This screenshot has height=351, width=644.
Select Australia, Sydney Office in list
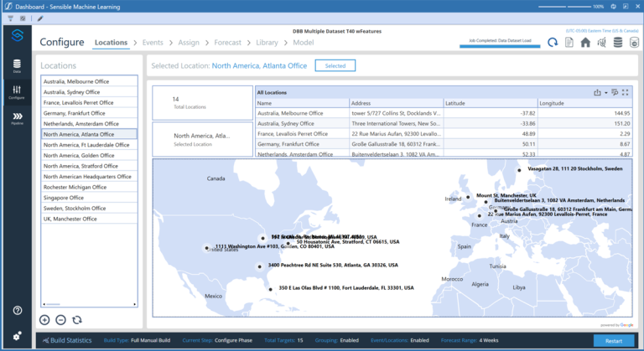tap(89, 92)
